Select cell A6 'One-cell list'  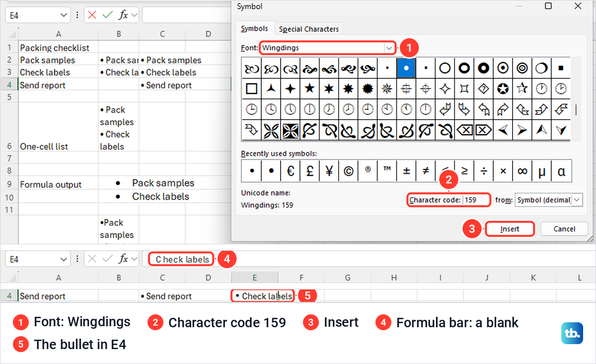(58, 127)
